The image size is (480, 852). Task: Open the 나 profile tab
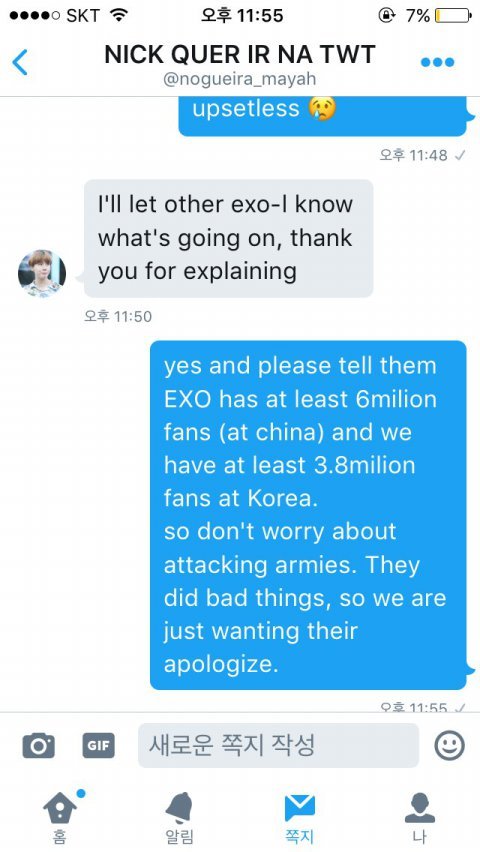click(419, 817)
